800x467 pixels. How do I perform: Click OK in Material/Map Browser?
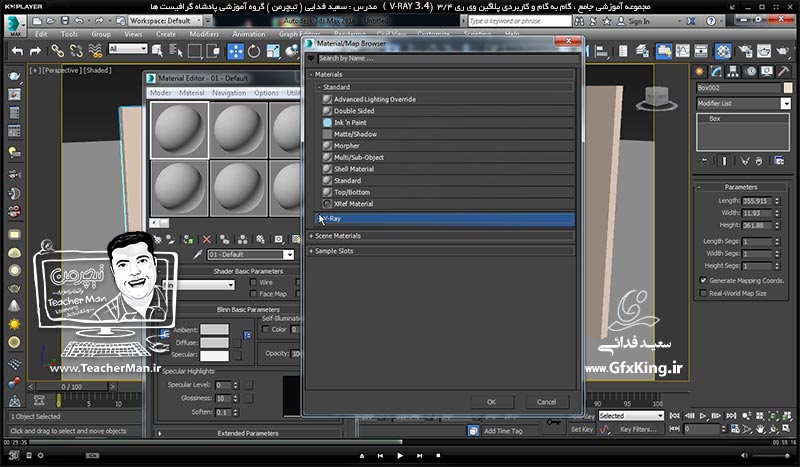pyautogui.click(x=491, y=402)
